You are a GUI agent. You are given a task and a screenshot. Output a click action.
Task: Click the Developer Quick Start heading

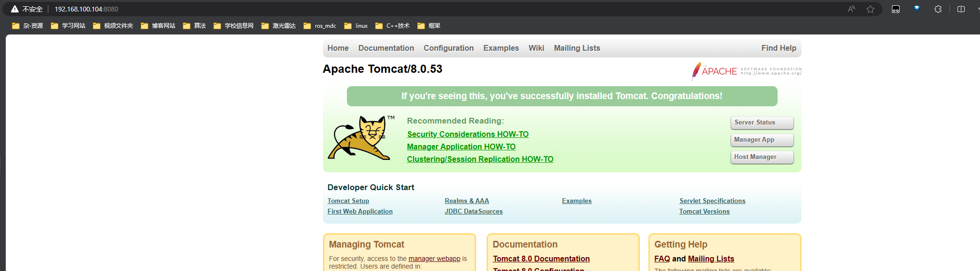click(x=371, y=187)
